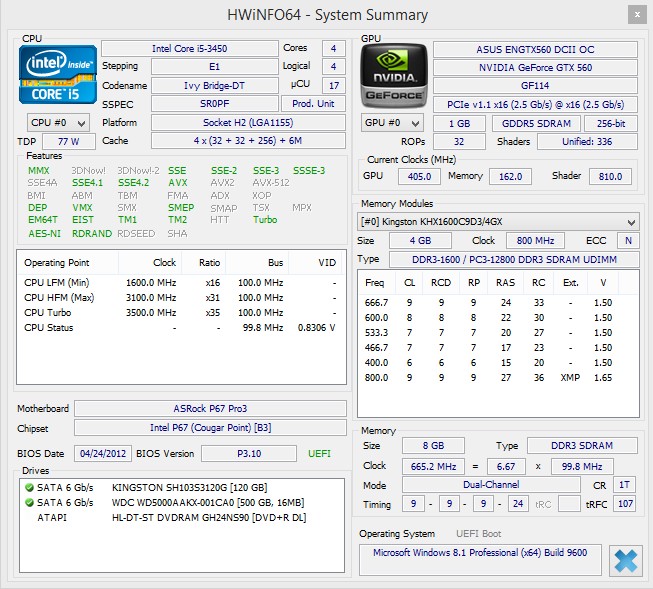
Task: Click the NVIDIA GeForce GTX 560 field
Action: coord(535,67)
